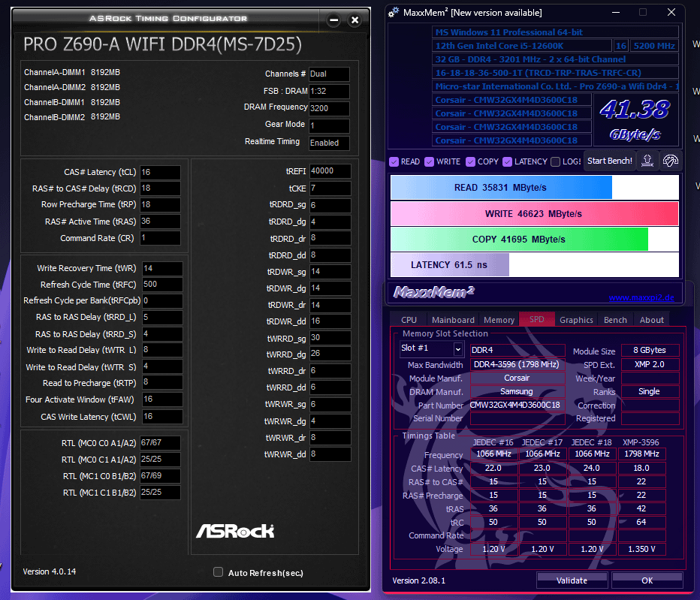Click the Realtime Timing Enabled field
This screenshot has width=700, height=600.
pos(329,143)
